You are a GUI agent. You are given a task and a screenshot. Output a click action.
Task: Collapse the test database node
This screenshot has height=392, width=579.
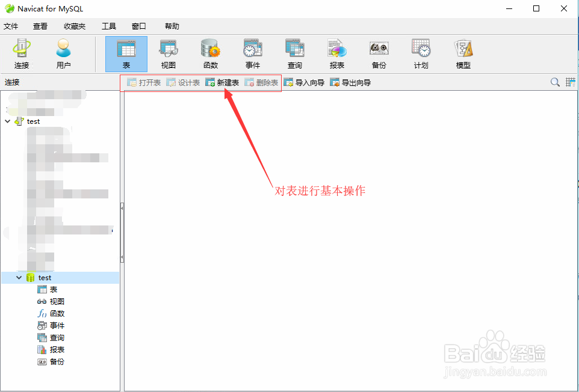pos(19,277)
